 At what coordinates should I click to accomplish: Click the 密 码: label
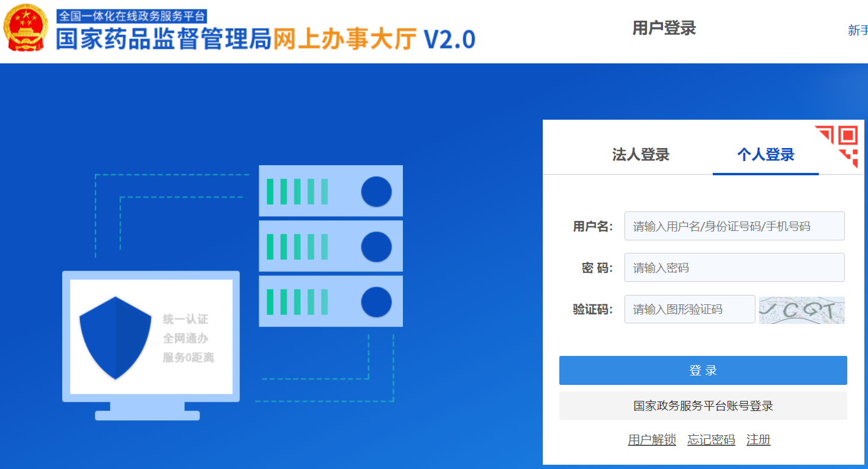tap(597, 268)
